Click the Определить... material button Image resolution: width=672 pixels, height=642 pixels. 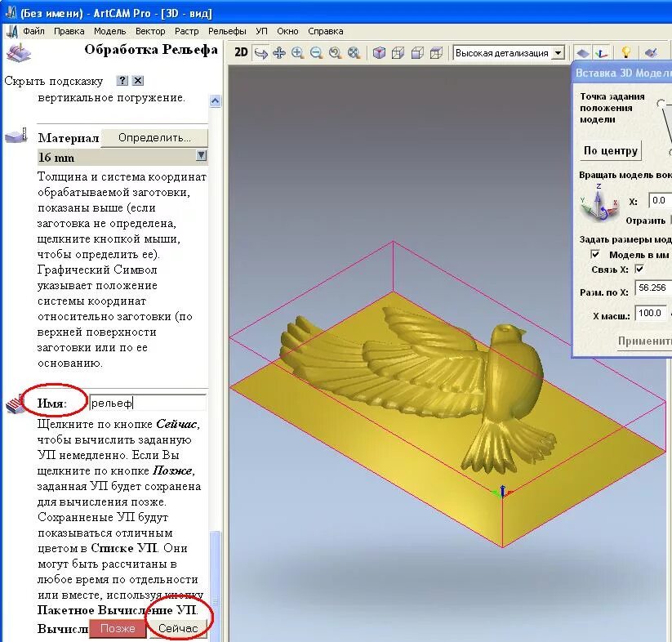154,138
